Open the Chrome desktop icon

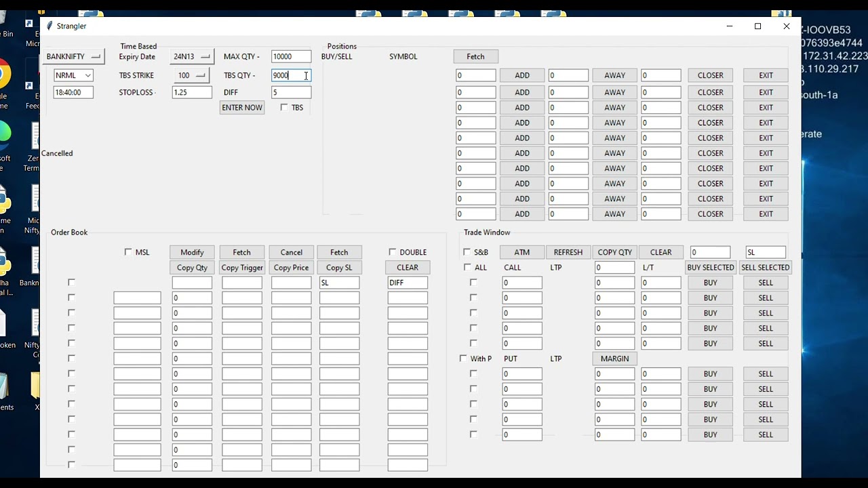tap(4, 75)
